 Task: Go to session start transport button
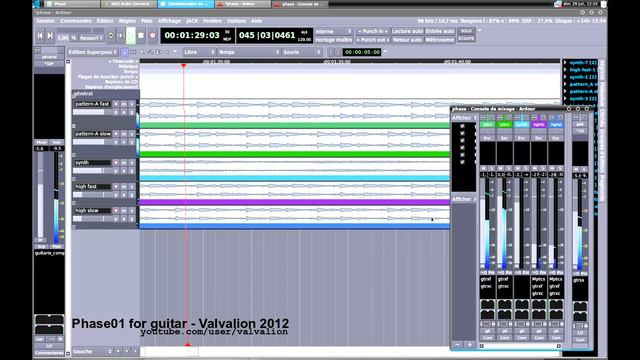[40, 36]
